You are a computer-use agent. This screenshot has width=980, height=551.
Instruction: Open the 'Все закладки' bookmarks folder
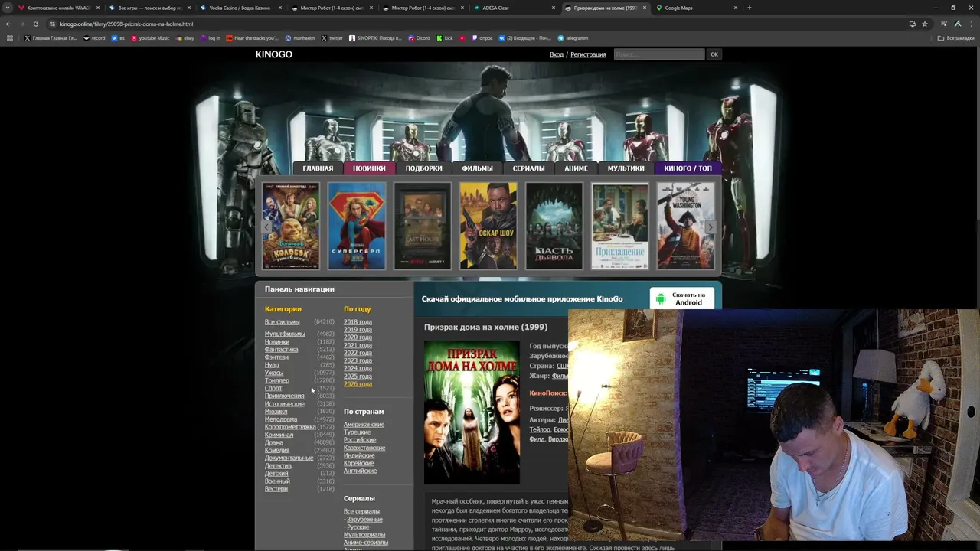tap(956, 38)
